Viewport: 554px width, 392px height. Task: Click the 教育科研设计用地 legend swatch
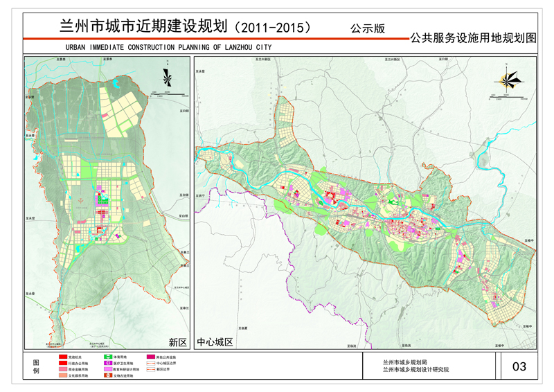tap(107, 370)
